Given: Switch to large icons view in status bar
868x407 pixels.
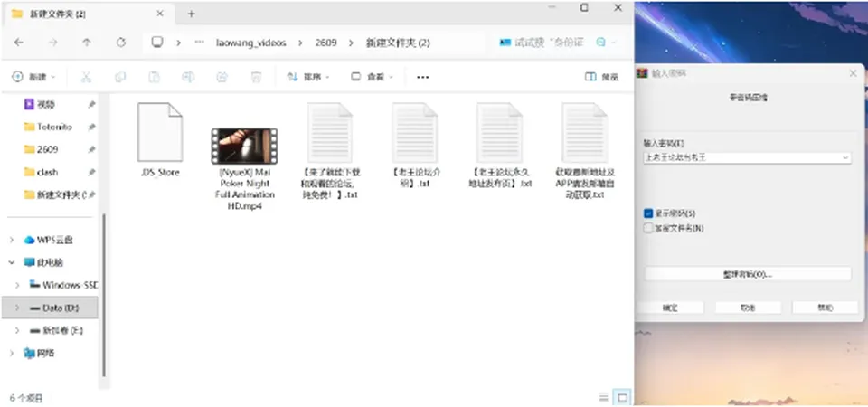Looking at the screenshot, I should (622, 398).
